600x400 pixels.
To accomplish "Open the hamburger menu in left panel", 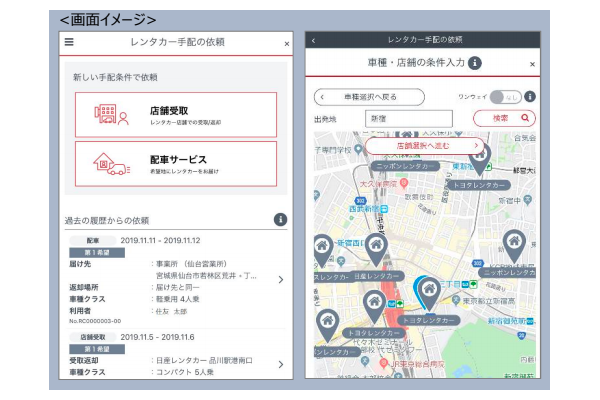I will (69, 42).
